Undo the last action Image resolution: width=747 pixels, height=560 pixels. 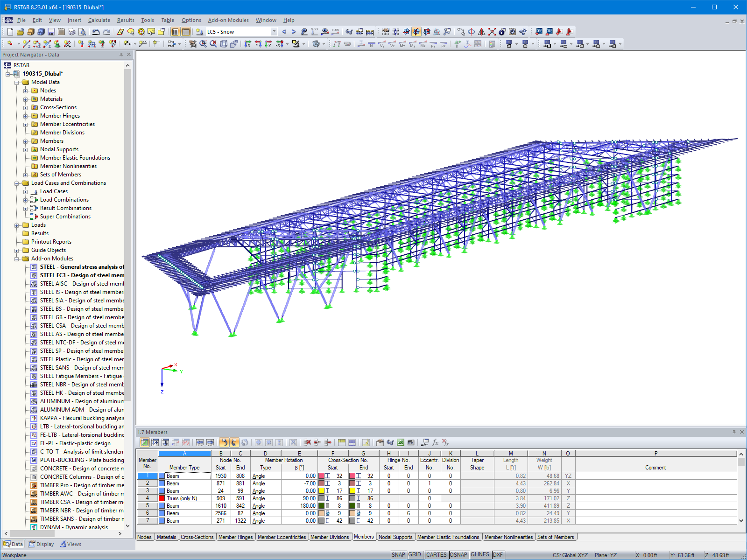click(x=96, y=32)
